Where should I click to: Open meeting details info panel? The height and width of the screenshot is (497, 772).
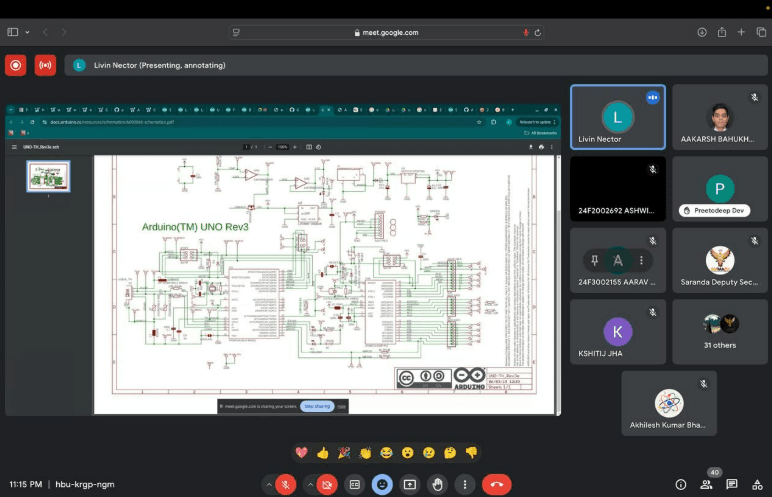point(681,485)
